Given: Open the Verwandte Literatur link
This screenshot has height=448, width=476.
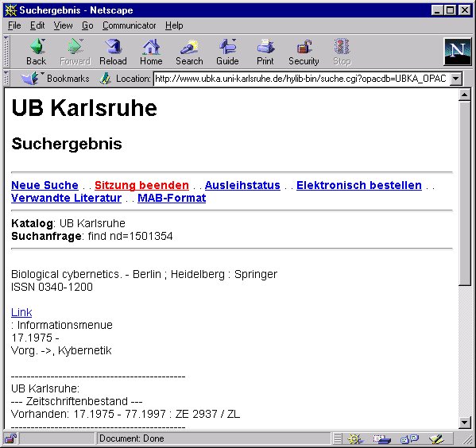Looking at the screenshot, I should 66,198.
